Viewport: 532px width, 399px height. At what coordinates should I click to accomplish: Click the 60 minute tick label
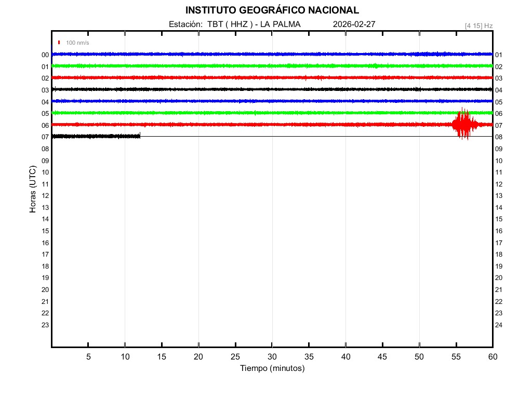[493, 357]
